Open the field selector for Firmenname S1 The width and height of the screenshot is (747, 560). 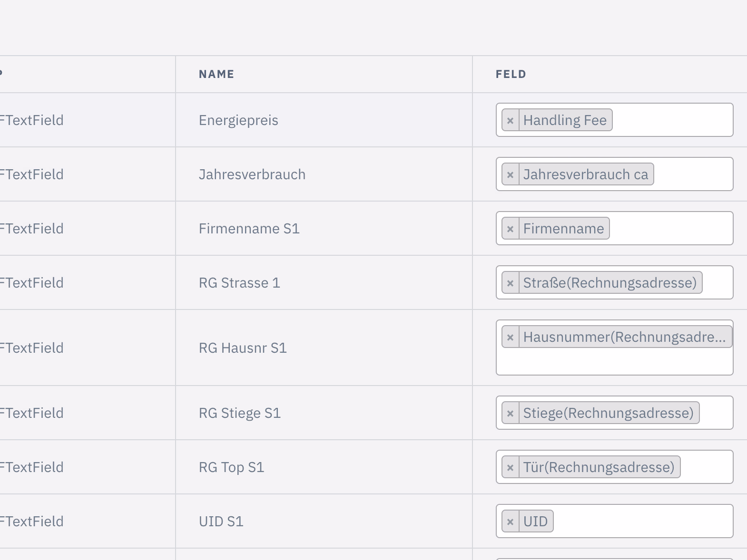pos(671,229)
